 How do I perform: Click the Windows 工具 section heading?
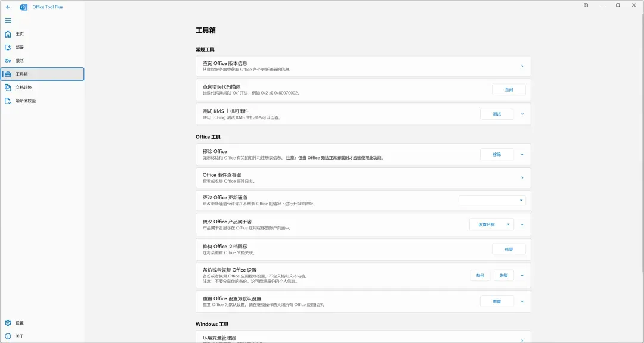(x=212, y=324)
